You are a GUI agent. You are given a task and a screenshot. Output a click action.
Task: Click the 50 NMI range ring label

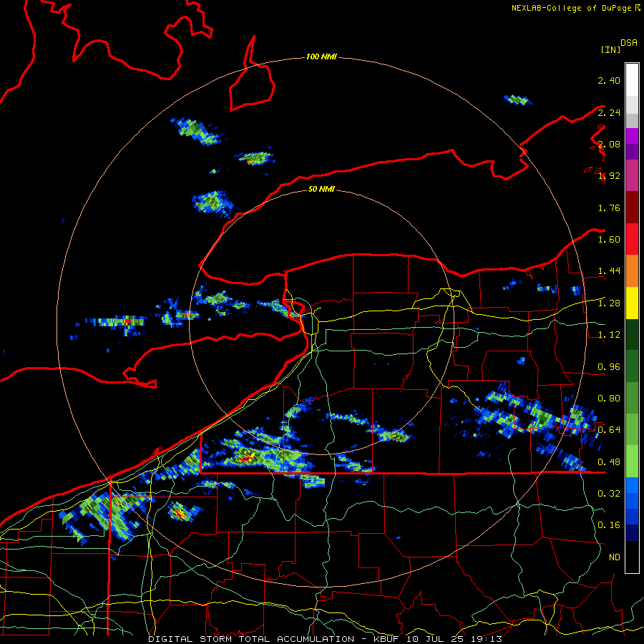pos(321,189)
